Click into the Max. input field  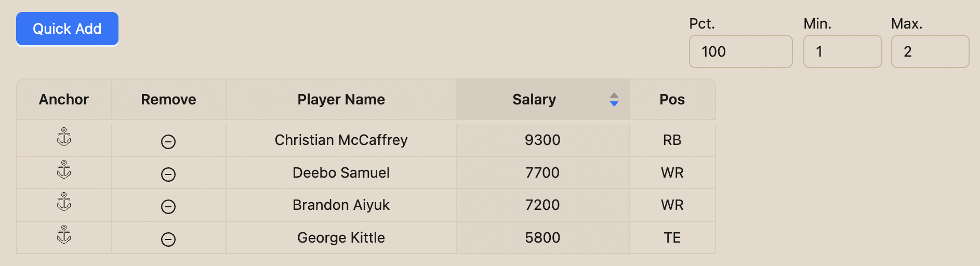point(930,51)
